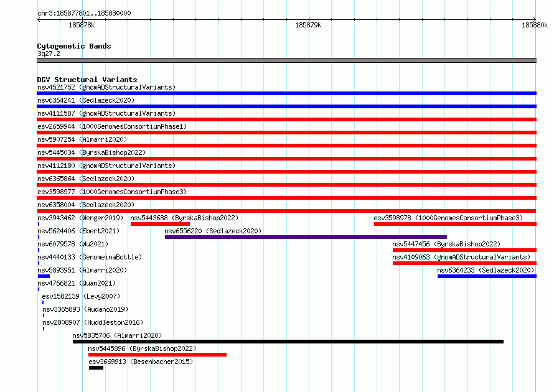Open nsv4766821 Quan2021 variant label
Image resolution: width=554 pixels, height=392 pixels.
point(77,283)
